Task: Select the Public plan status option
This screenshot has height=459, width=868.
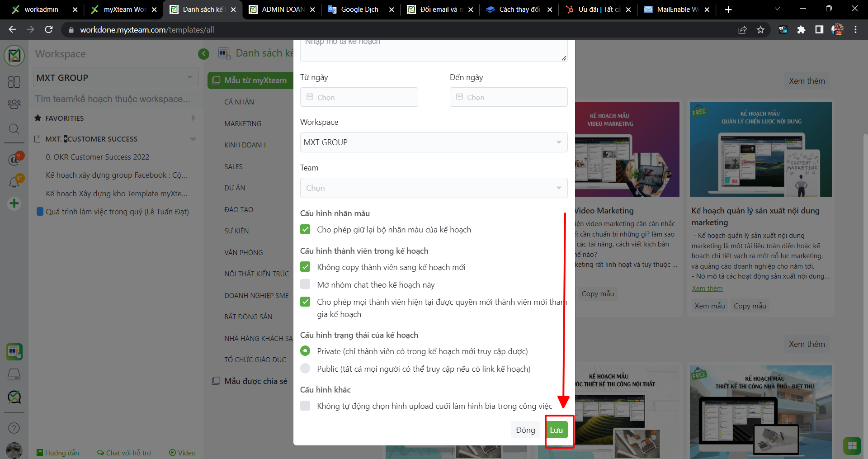Action: [x=306, y=369]
